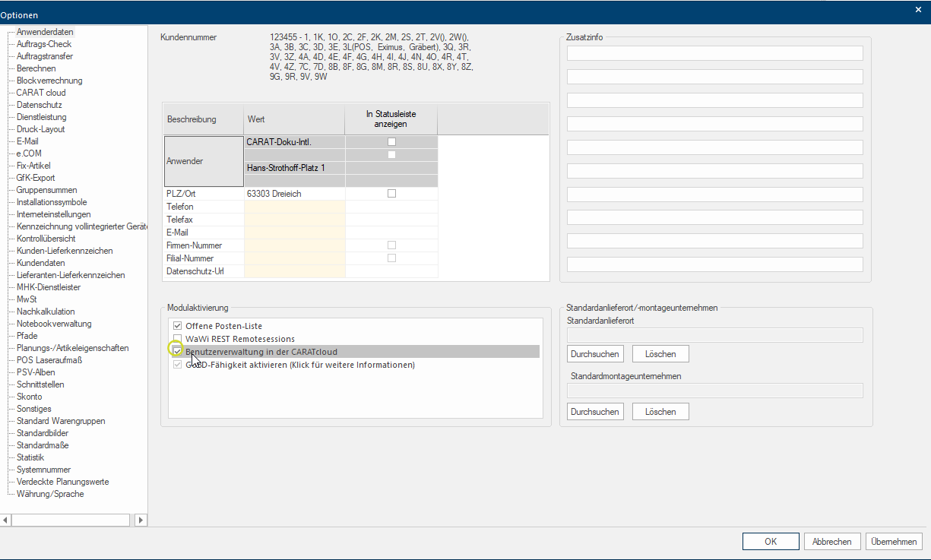Select Kundendaten in the tree

41,263
